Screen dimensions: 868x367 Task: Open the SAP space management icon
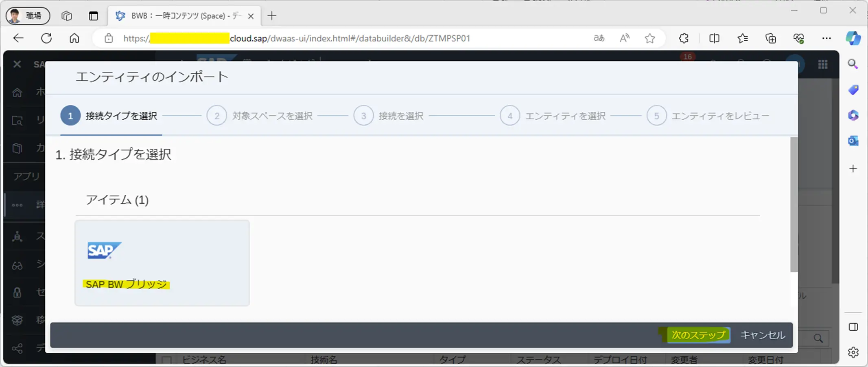pos(17,237)
